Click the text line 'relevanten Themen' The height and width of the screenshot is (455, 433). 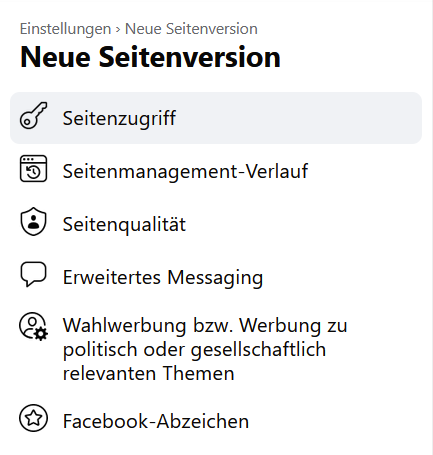pos(149,373)
